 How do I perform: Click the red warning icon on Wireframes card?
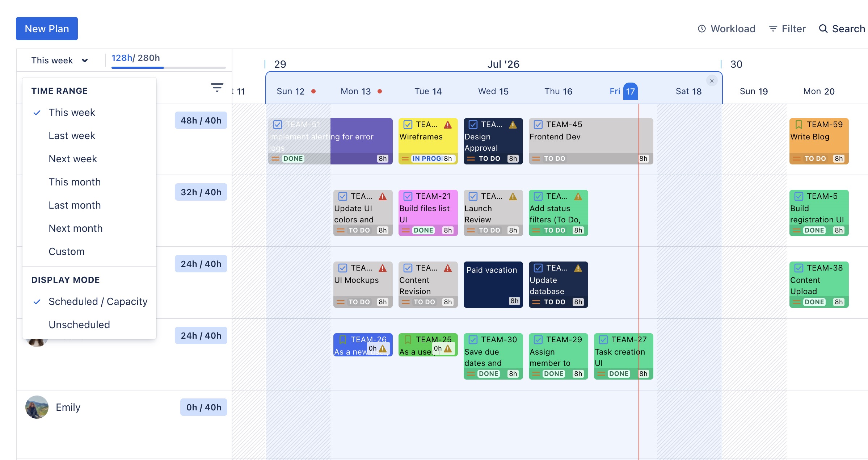pos(448,125)
